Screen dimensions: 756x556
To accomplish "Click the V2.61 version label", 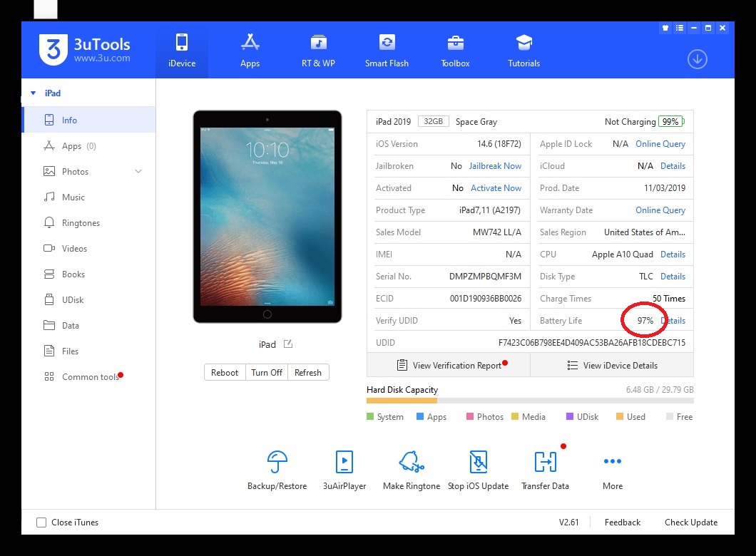I will (x=568, y=522).
